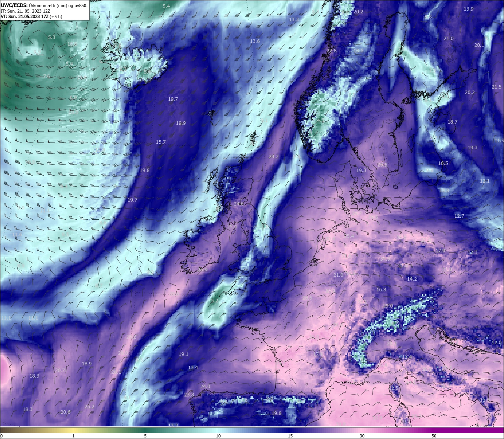Screen dimensions: 504x439
Task: Click the 'IT: Sun. 21. 05. 2023 12Z' line
Action: (25, 11)
